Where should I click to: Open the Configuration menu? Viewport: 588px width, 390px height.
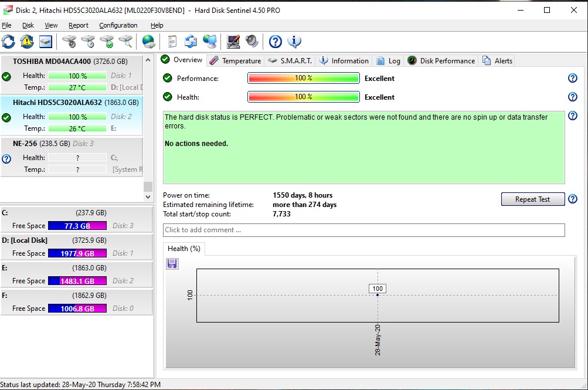(118, 25)
